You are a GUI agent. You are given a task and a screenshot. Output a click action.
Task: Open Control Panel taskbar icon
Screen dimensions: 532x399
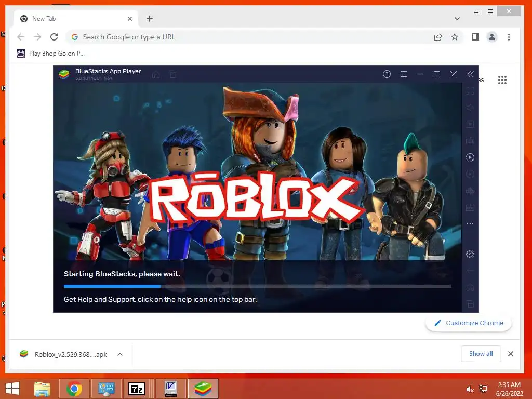point(106,389)
